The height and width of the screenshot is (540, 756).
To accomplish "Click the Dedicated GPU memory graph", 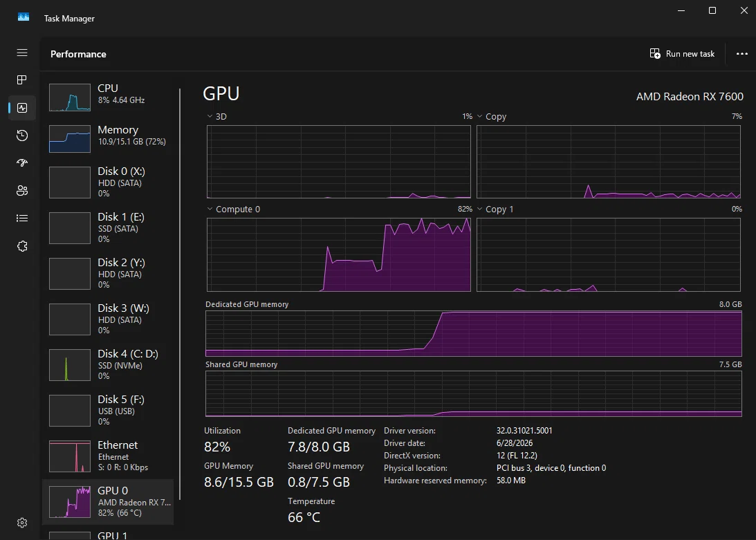I will point(474,334).
